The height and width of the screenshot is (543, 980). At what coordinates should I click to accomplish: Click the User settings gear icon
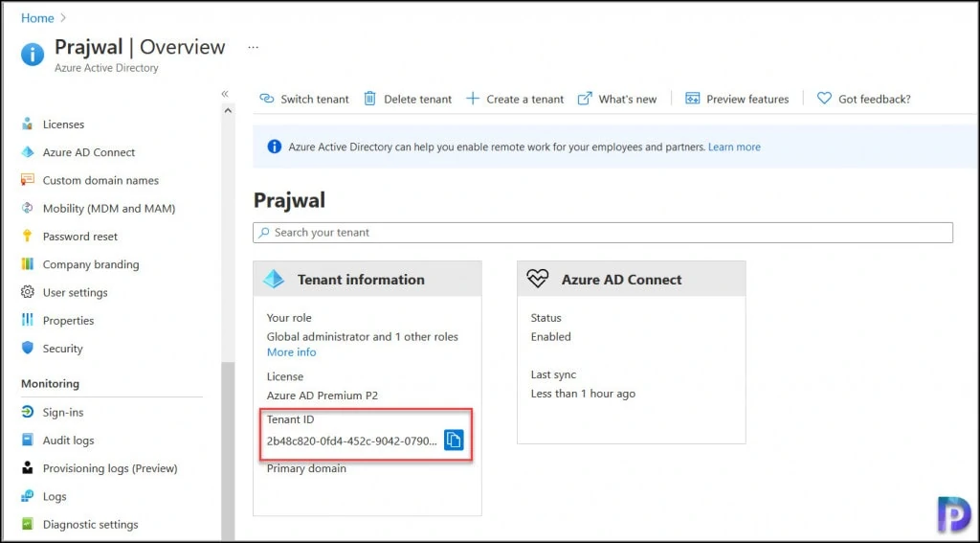point(27,292)
